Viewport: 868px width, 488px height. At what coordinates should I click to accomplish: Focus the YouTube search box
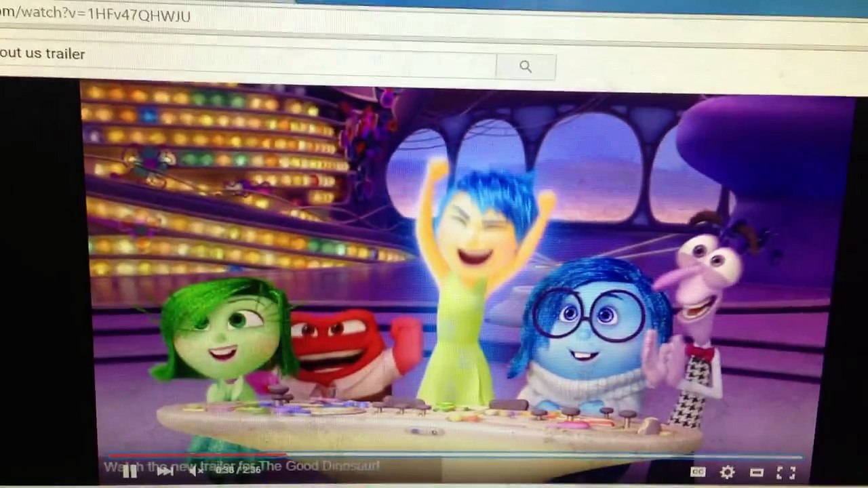click(248, 59)
